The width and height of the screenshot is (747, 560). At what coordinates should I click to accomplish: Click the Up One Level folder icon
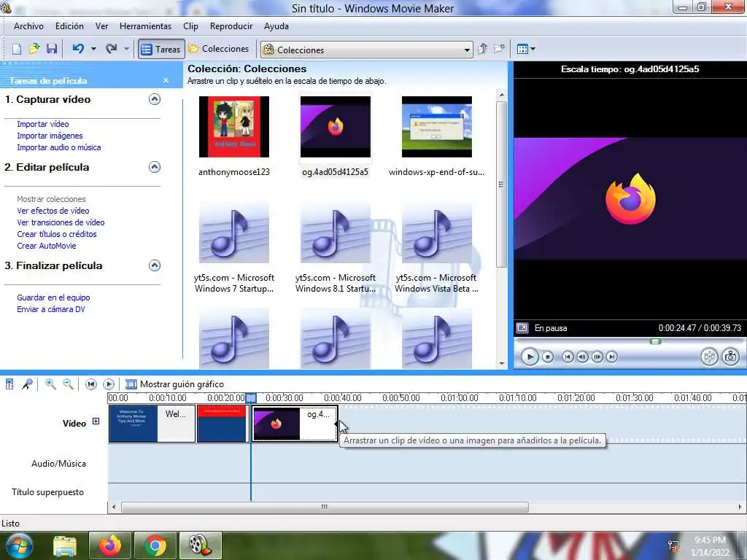pyautogui.click(x=483, y=49)
